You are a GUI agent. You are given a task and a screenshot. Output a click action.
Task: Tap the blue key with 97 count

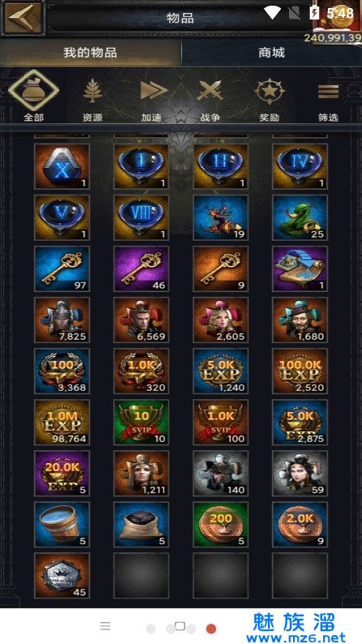(62, 268)
